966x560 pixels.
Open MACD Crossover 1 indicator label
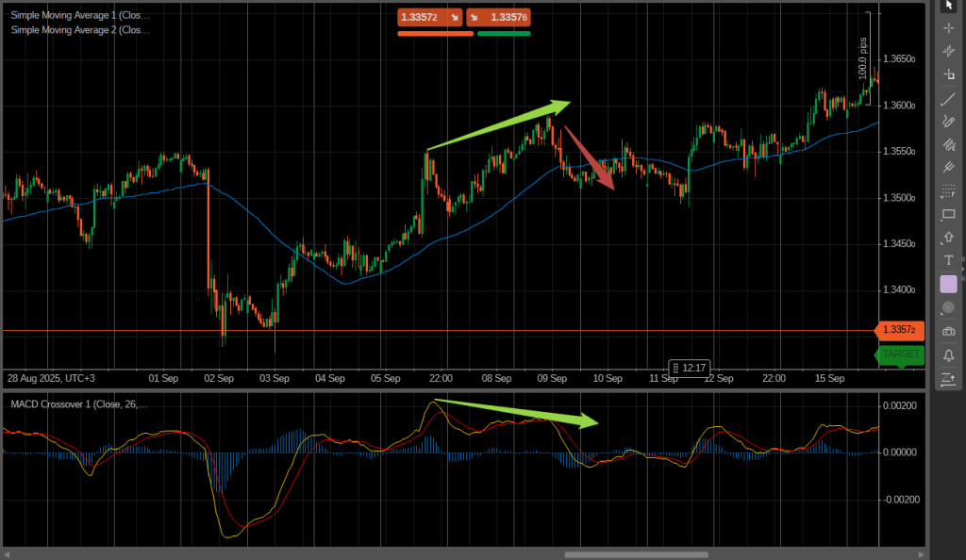79,404
